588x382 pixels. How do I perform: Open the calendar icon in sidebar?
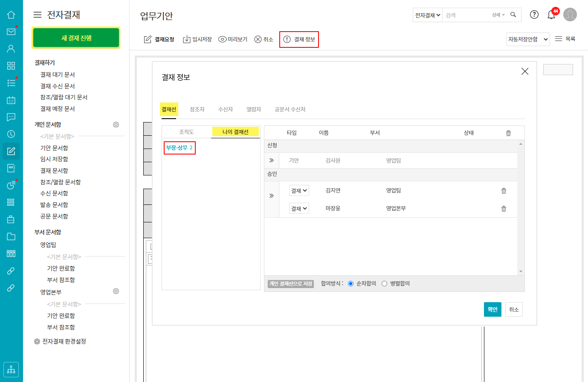coord(11,100)
